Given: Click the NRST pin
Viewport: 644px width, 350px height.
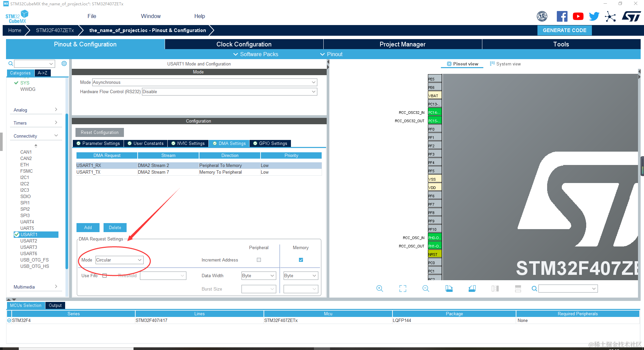Looking at the screenshot, I should point(435,254).
